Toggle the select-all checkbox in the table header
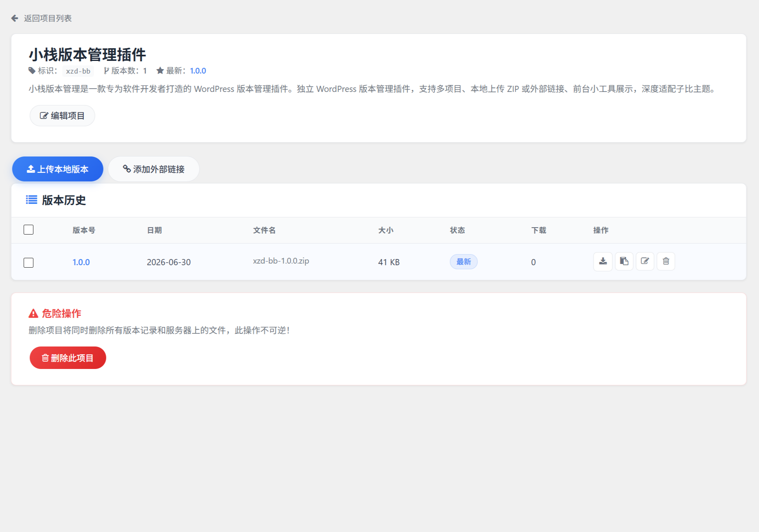 [x=29, y=230]
